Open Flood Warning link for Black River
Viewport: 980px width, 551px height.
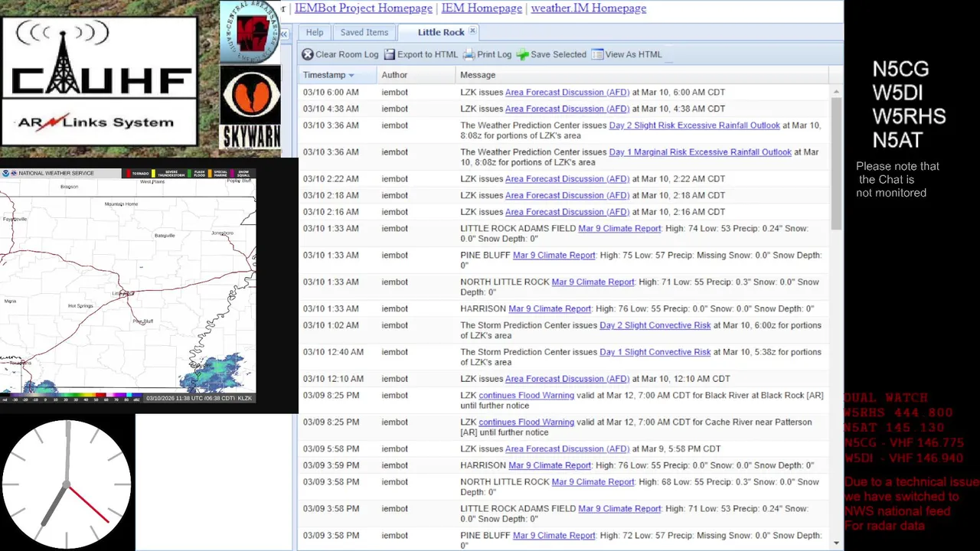coord(527,396)
